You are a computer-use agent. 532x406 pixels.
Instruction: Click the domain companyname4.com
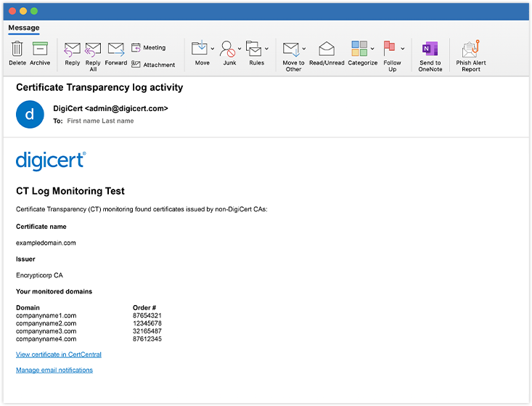point(46,339)
